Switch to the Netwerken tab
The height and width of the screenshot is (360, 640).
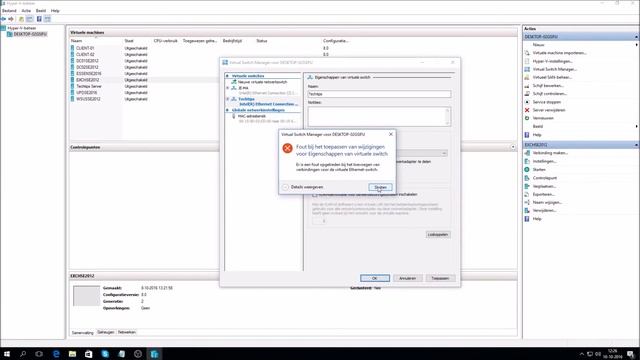[127, 332]
